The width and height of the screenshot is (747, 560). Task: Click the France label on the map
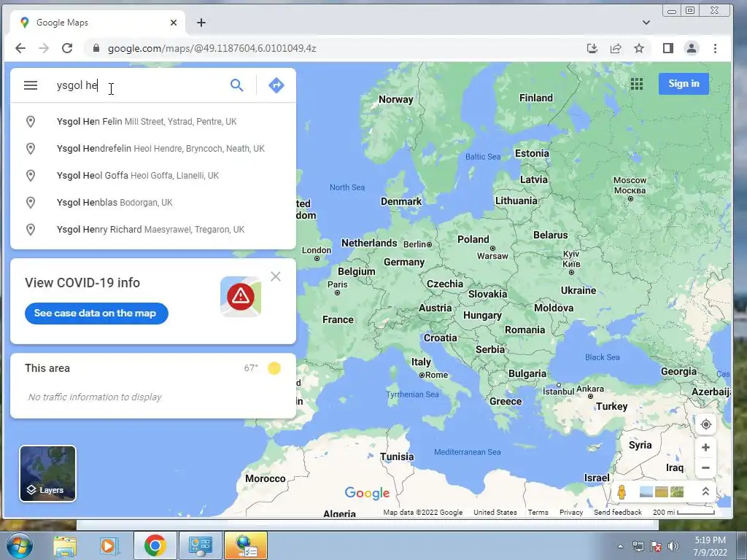[x=338, y=319]
